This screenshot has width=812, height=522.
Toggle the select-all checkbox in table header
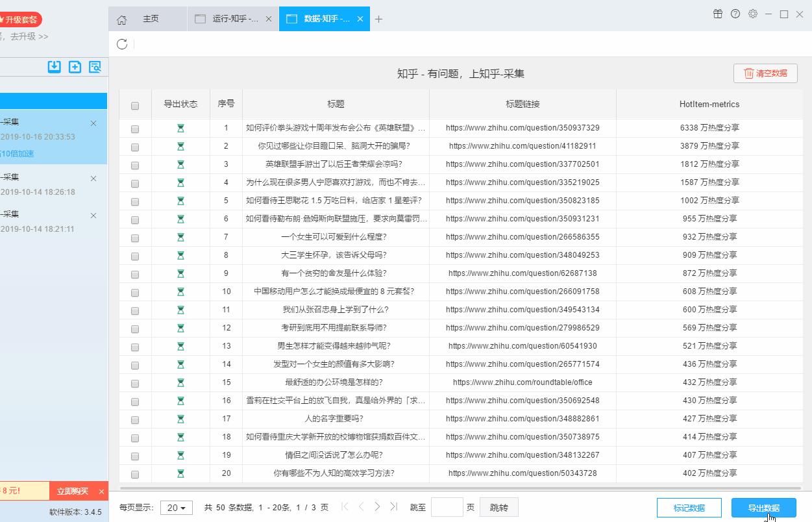click(x=135, y=106)
